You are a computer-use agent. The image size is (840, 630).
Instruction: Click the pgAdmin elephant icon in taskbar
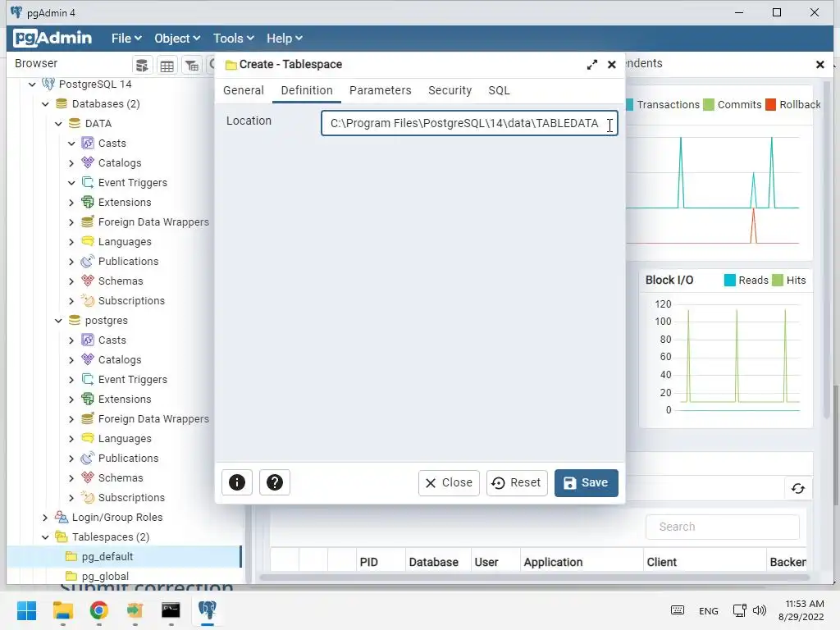[x=207, y=610]
